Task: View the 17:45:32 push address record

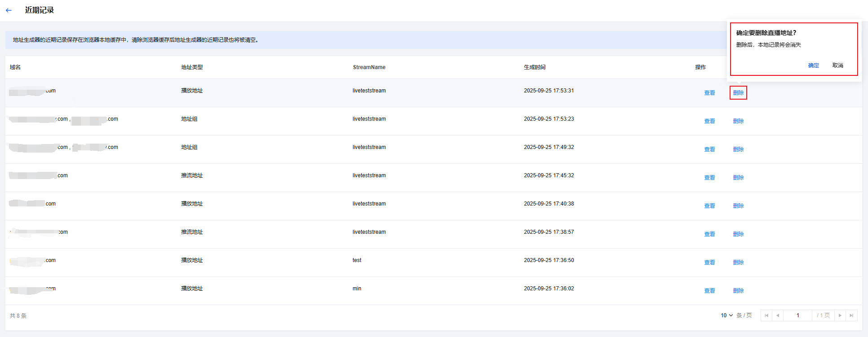Action: tap(709, 178)
